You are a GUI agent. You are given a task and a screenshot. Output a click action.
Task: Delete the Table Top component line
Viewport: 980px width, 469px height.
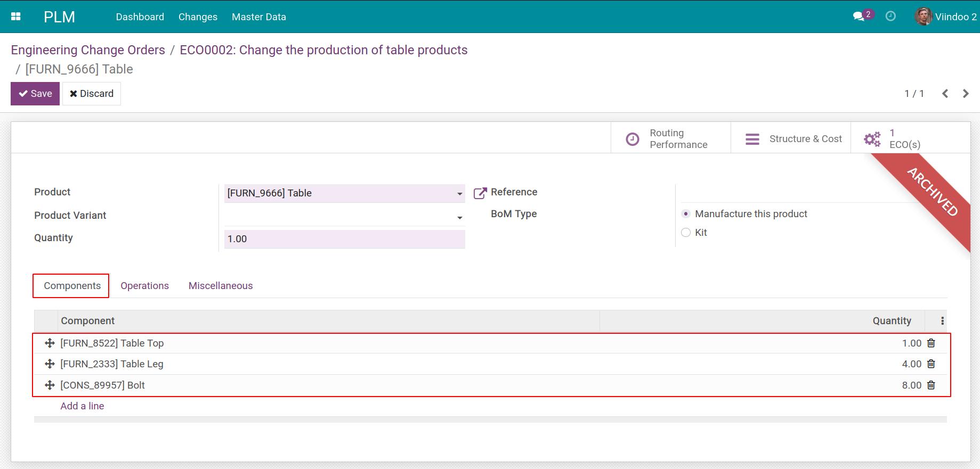pos(931,343)
